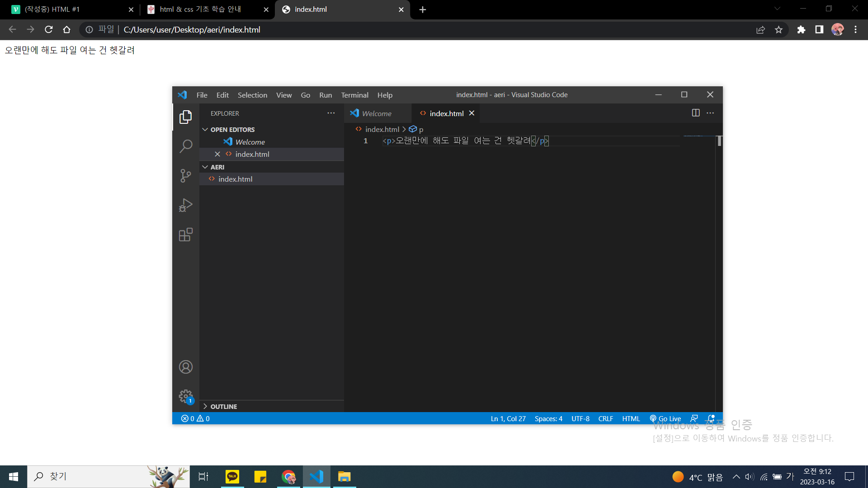This screenshot has width=868, height=488.
Task: Toggle the Explorer view icon
Action: click(x=185, y=117)
